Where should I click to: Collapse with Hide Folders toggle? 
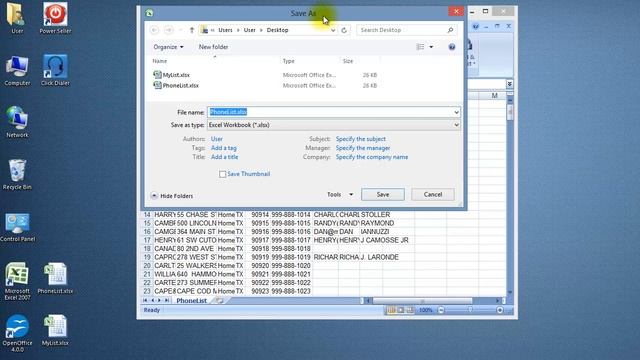tap(172, 196)
